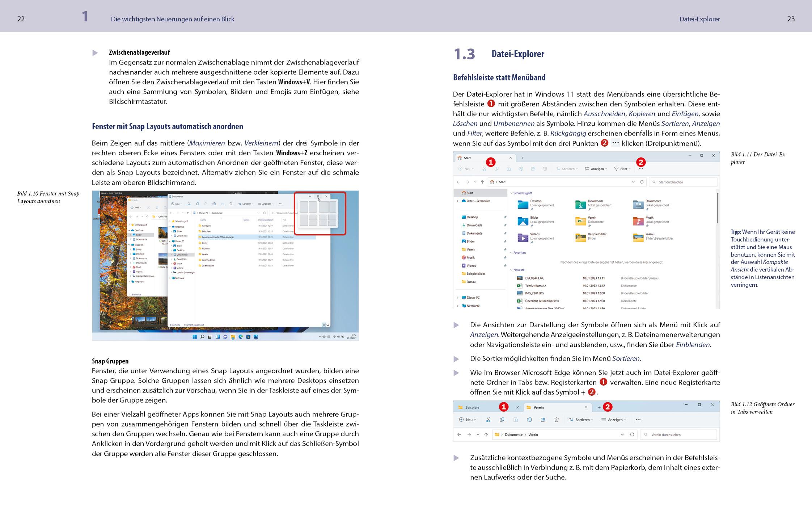The image size is (812, 513).
Task: Expand the Peter – Persönlich OneDrive entry
Action: pyautogui.click(x=457, y=201)
